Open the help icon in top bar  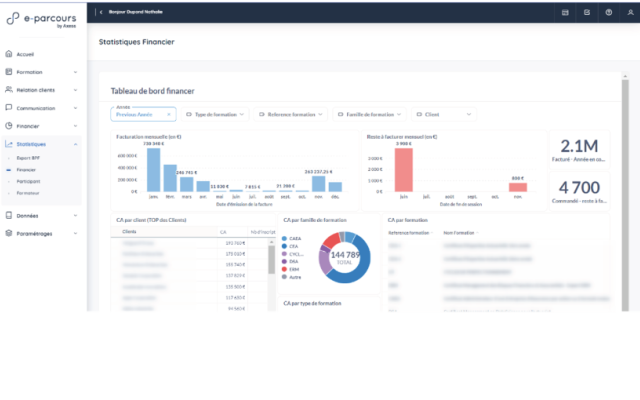[609, 12]
